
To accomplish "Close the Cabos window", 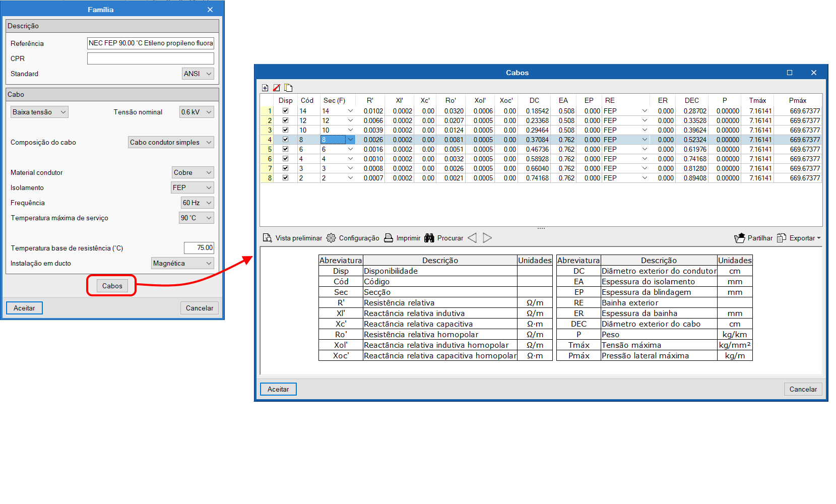I will point(814,73).
